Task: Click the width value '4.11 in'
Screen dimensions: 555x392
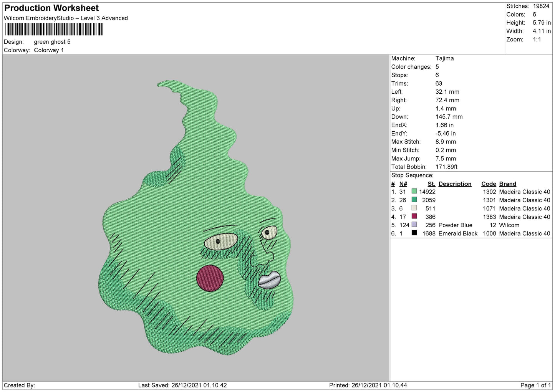Action: [x=542, y=31]
